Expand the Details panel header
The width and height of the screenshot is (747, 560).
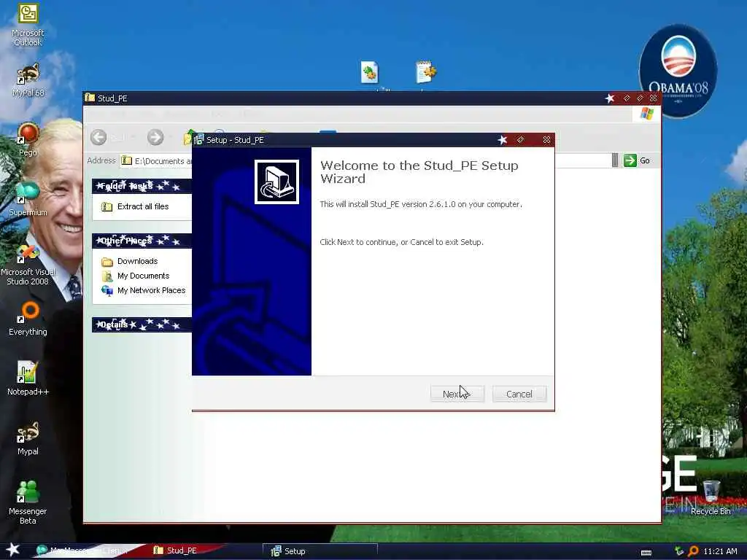[x=142, y=324]
